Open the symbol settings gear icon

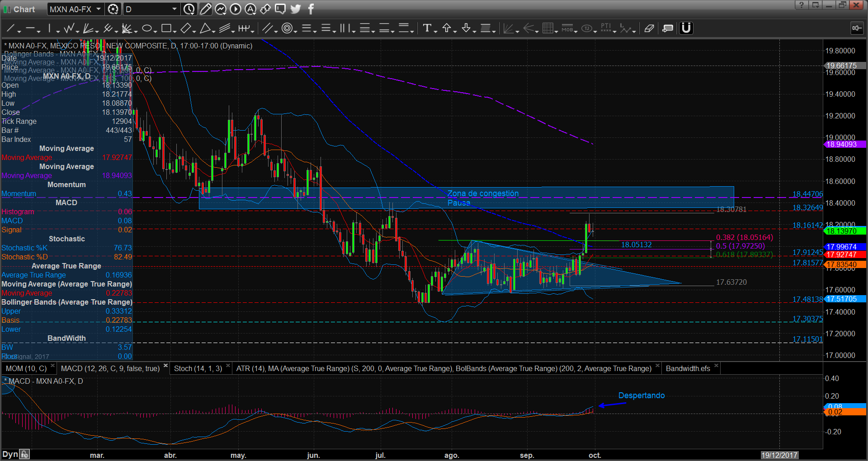click(113, 9)
